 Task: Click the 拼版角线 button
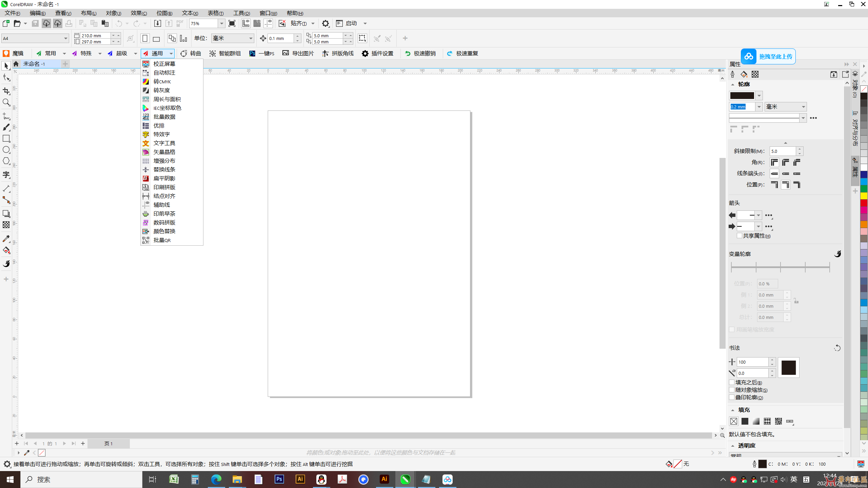click(338, 53)
